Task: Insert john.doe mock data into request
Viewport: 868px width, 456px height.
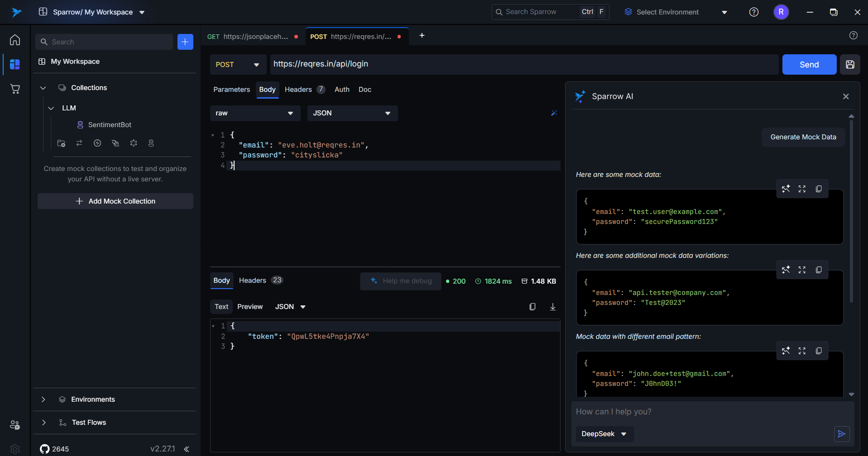Action: click(786, 351)
